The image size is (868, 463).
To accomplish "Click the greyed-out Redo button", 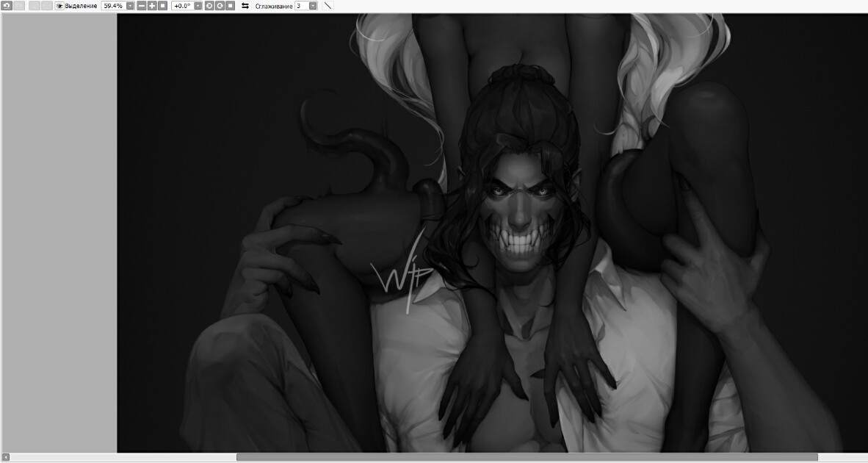I will [19, 6].
